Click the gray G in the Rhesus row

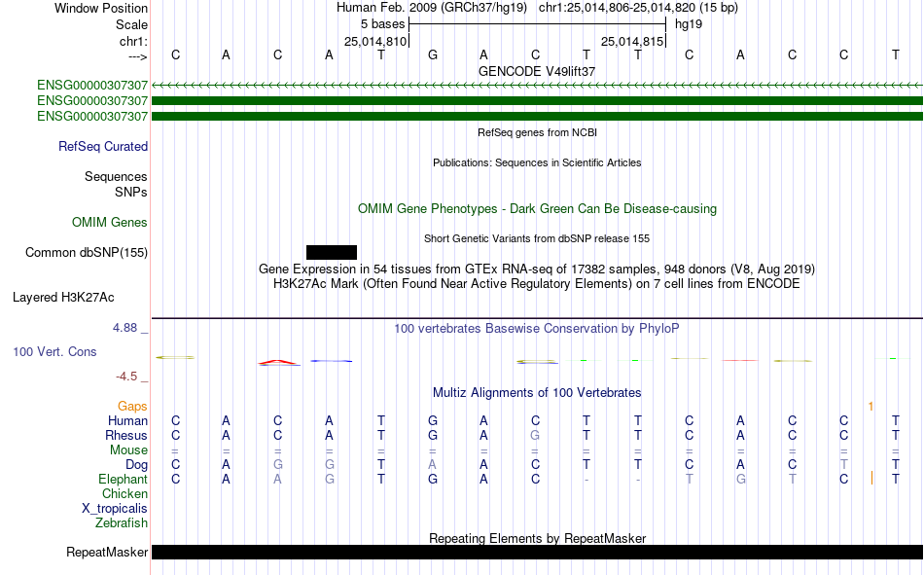(x=535, y=435)
